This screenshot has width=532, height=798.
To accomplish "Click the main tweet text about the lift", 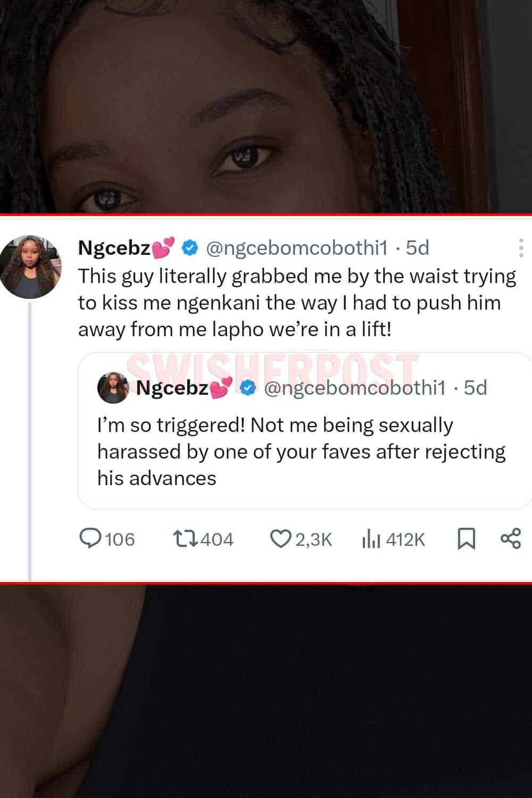I will (x=297, y=303).
